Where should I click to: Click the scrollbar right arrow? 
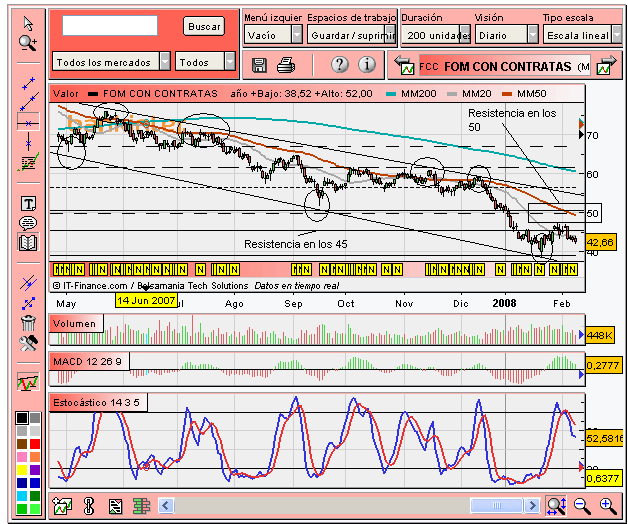click(x=532, y=506)
